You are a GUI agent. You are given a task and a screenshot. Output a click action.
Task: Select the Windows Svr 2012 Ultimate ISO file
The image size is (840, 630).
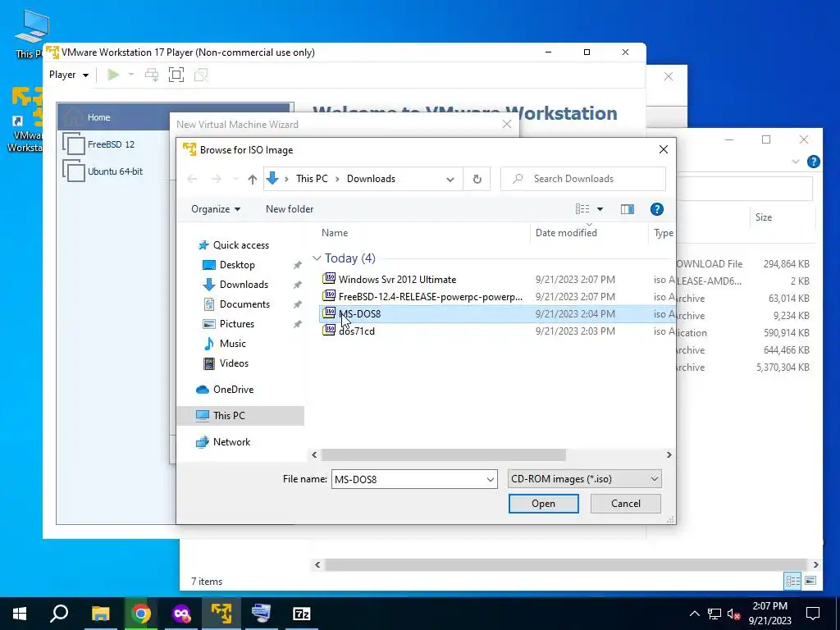(397, 279)
